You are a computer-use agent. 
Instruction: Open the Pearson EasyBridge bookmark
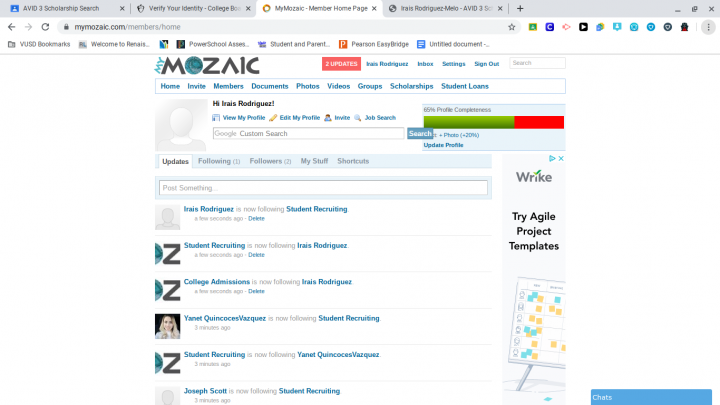[x=374, y=44]
